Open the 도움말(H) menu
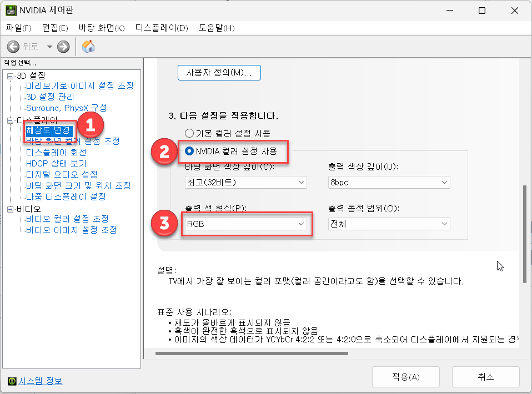Image resolution: width=532 pixels, height=394 pixels. [217, 28]
